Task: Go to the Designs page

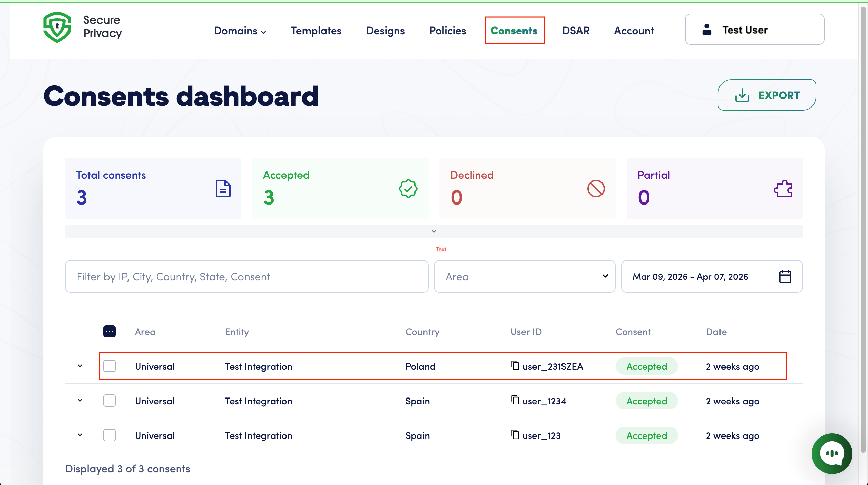Action: click(x=385, y=31)
